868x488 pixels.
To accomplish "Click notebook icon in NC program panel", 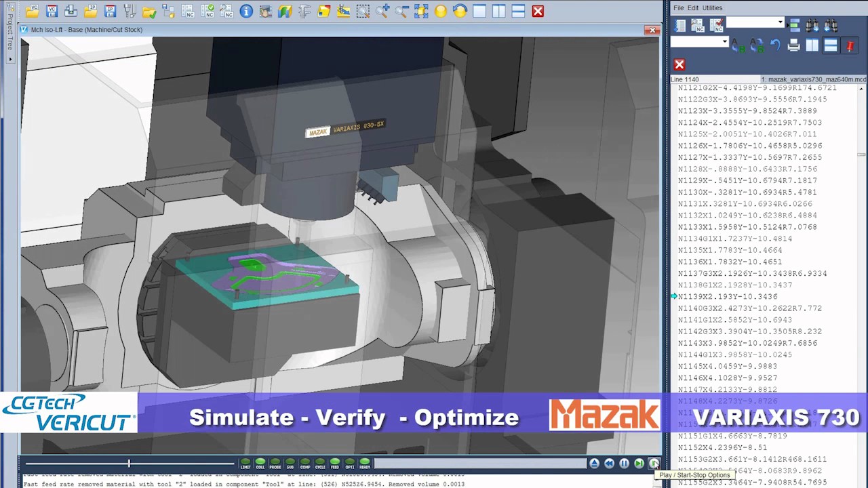I will 680,25.
